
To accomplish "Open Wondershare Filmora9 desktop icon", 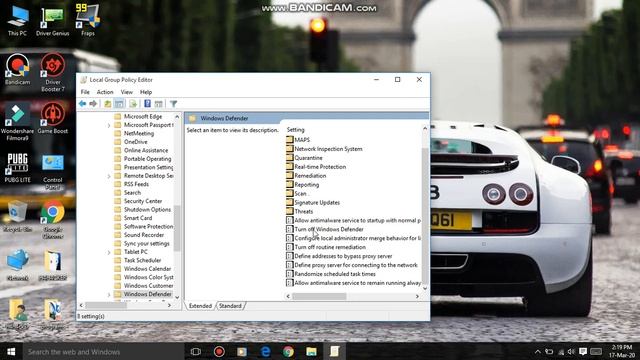I will pos(17,121).
